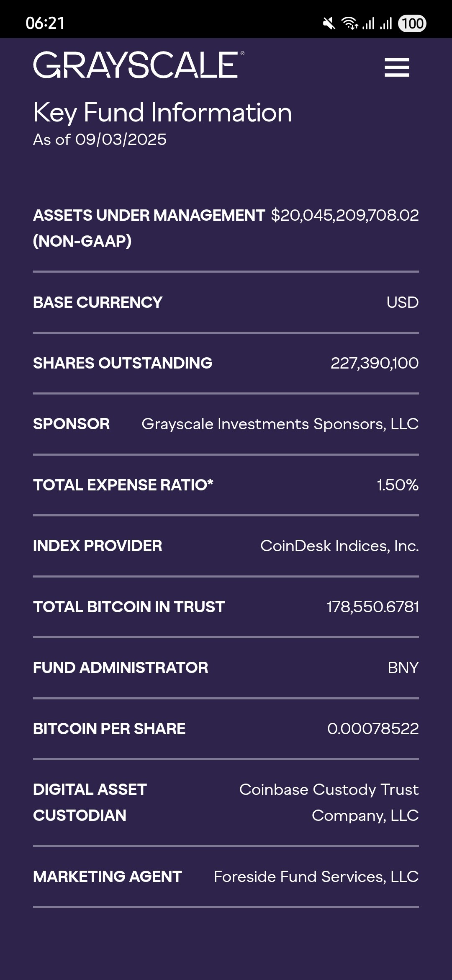This screenshot has height=980, width=452.
Task: Tap Coinbase Custody Trust Company text
Action: [329, 802]
